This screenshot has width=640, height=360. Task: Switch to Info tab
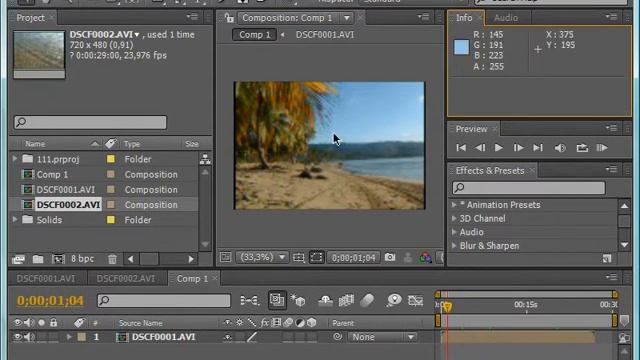pos(464,18)
